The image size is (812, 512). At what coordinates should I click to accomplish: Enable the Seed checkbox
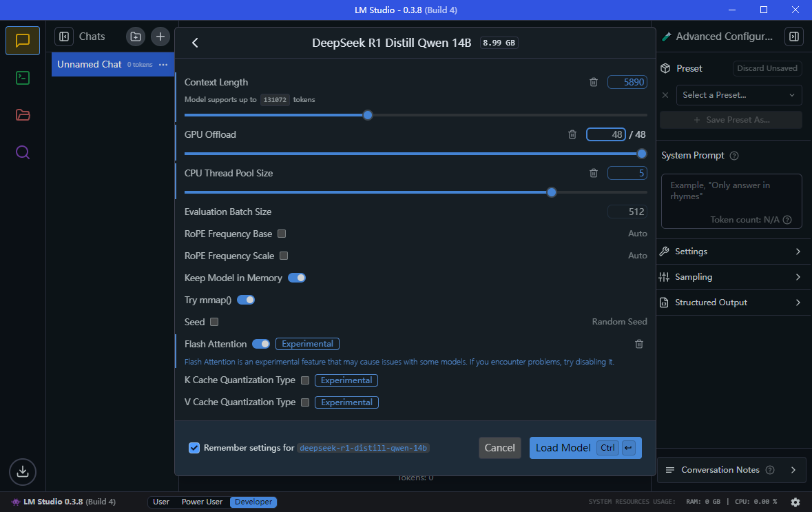click(x=214, y=322)
